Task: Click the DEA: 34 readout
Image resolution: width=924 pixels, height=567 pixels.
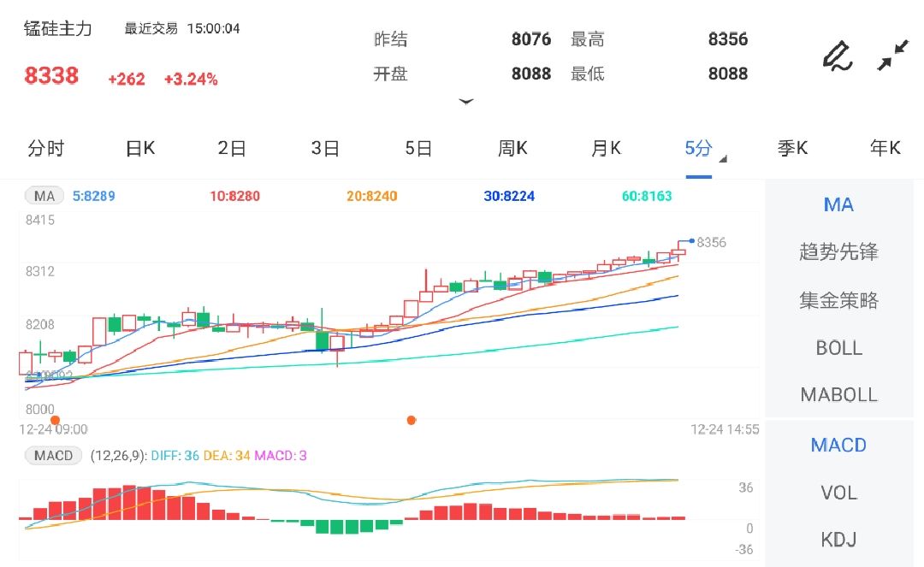Action: pos(227,456)
